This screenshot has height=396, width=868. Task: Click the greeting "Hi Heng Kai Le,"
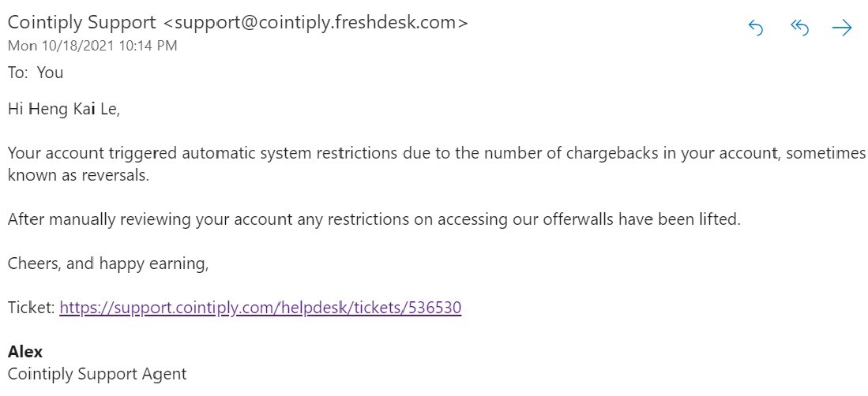click(x=64, y=110)
